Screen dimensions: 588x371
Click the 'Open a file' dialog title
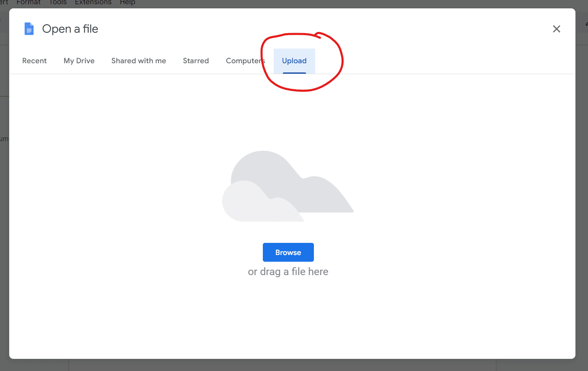tap(70, 29)
